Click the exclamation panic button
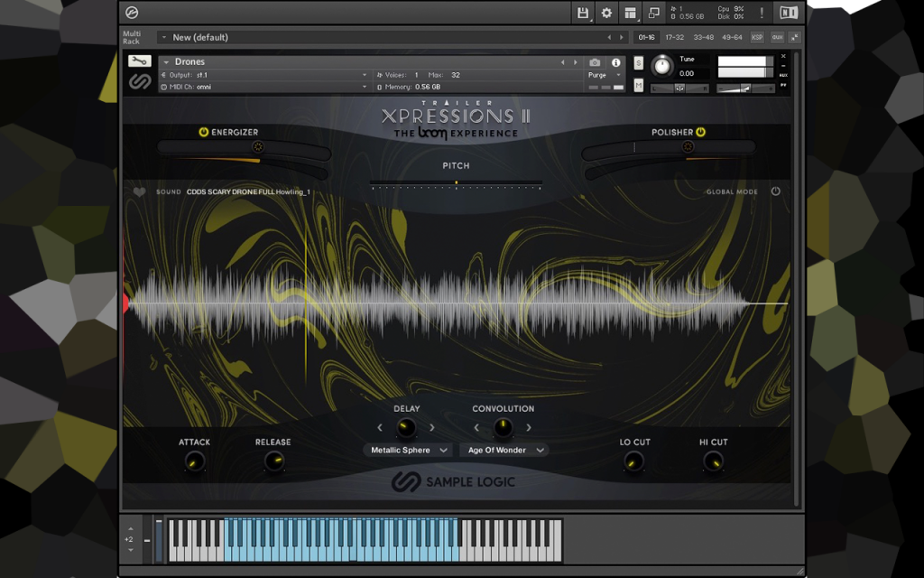The width and height of the screenshot is (924, 578). coord(762,13)
